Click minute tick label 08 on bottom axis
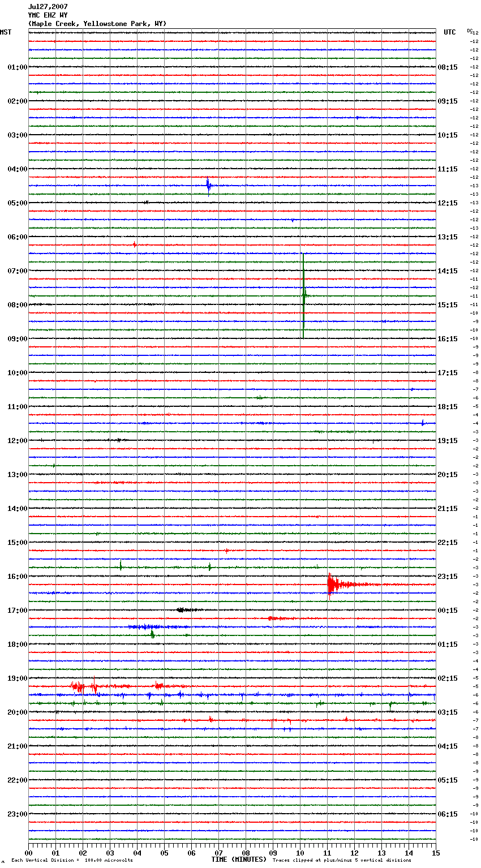The width and height of the screenshot is (481, 868). pyautogui.click(x=246, y=853)
